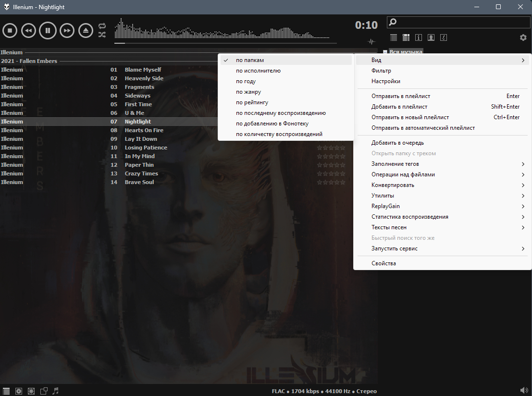Viewport: 532px width, 396px height.
Task: Open the 'Вид' submenu
Action: (x=443, y=60)
